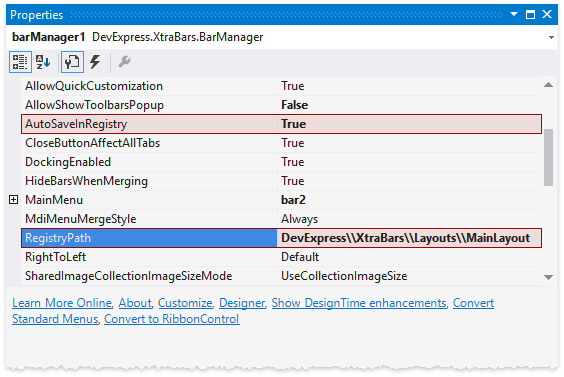Screen dimensions: 564x377
Task: Click the vertical scrollbar thumb
Action: point(548,157)
